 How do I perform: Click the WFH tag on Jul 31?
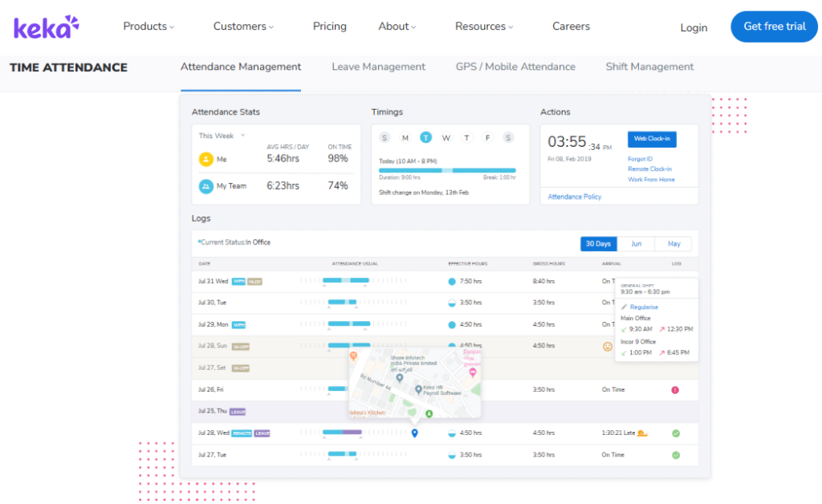(238, 282)
